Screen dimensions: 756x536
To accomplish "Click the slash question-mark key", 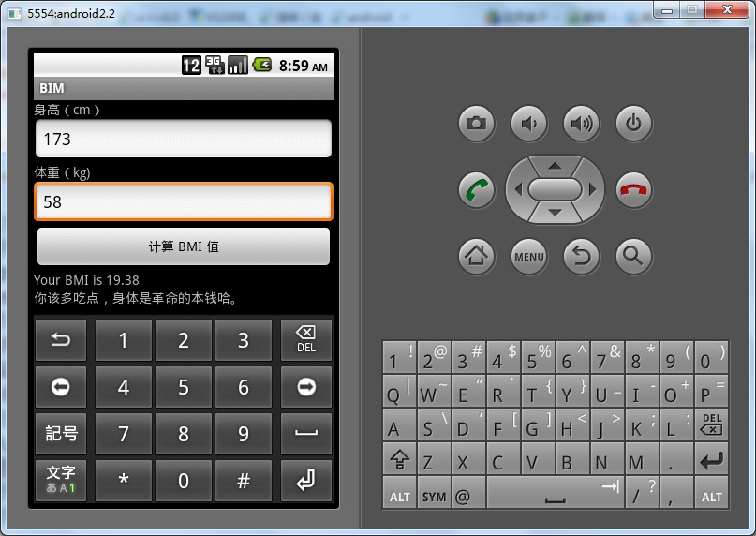I will click(x=643, y=493).
